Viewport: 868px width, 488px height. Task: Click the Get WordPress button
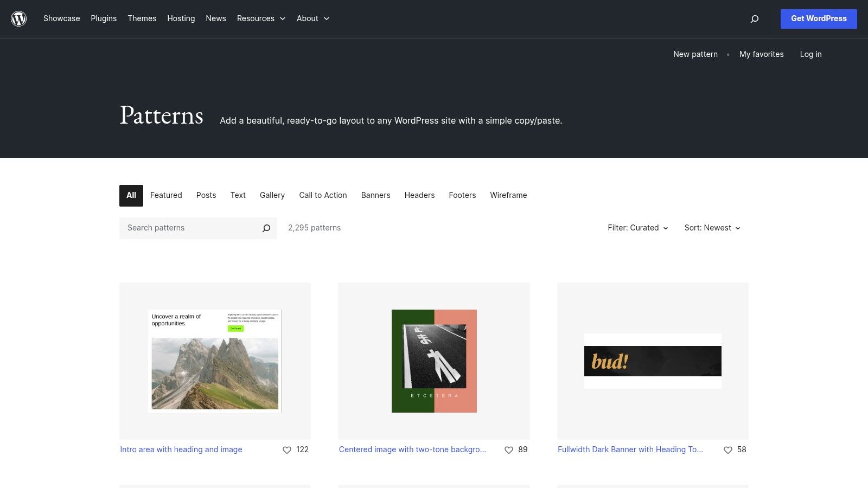[819, 19]
